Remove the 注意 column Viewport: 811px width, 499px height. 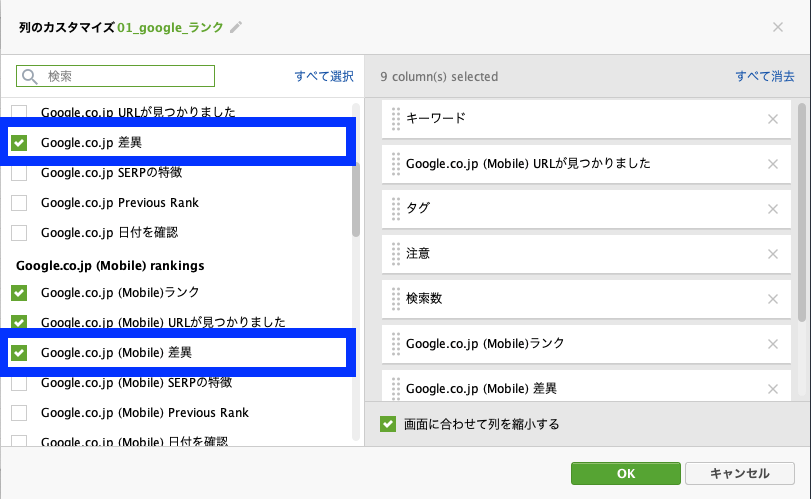pos(773,254)
